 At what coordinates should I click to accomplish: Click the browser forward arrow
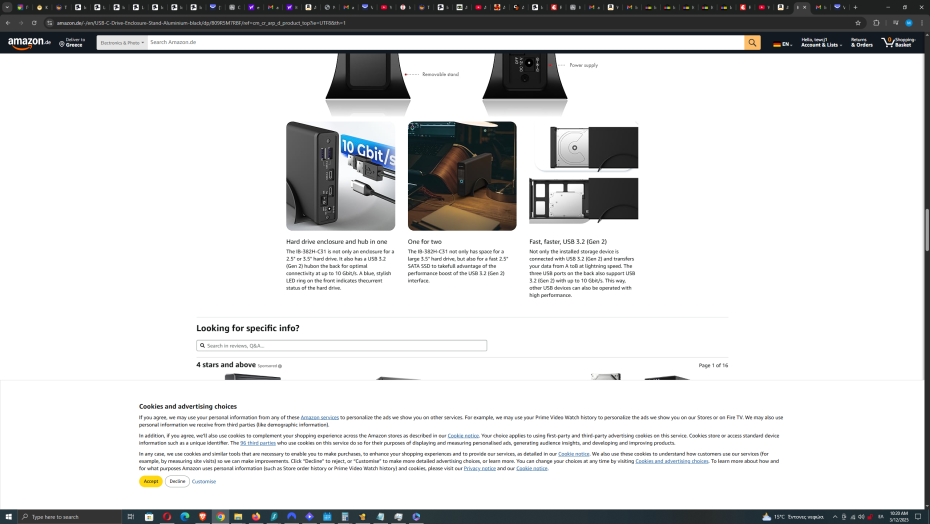coord(21,23)
